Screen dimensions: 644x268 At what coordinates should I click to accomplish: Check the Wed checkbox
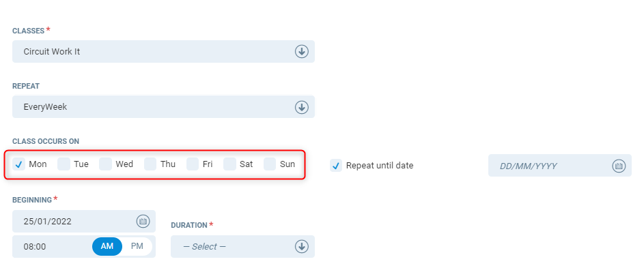point(106,164)
